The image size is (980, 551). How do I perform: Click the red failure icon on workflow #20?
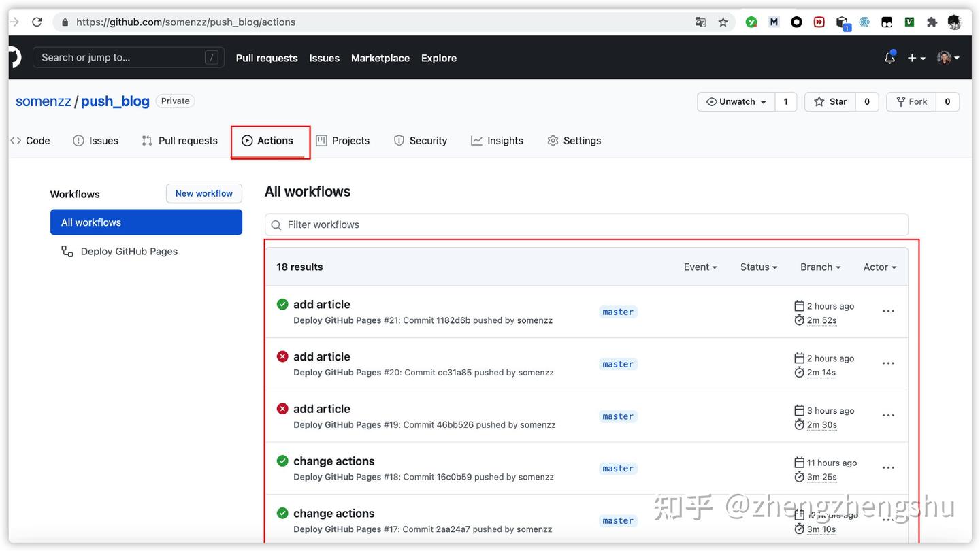(282, 356)
